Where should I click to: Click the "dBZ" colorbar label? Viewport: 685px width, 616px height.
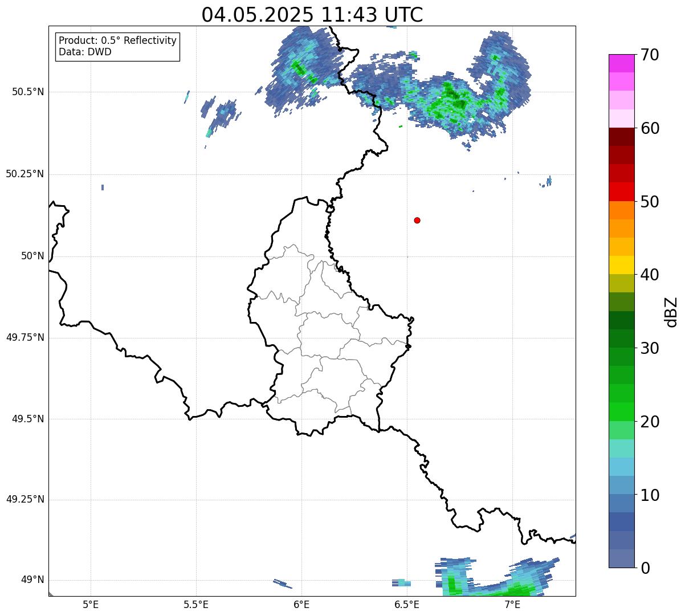pyautogui.click(x=671, y=312)
